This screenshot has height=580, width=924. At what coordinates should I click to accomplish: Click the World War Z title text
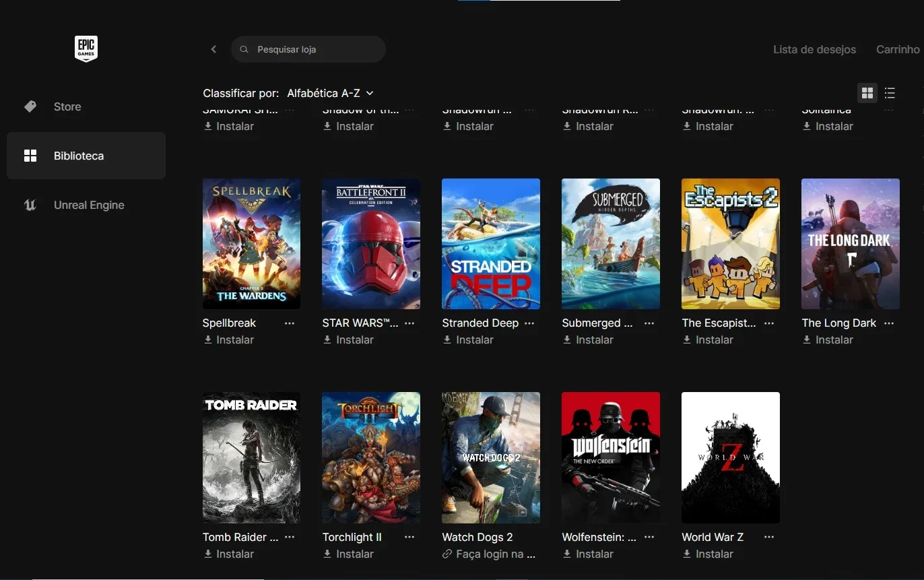click(713, 537)
